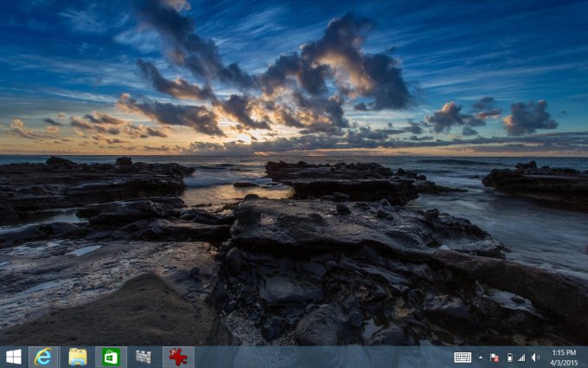Screen dimensions: 588x368
Task: Check battery status icon in tray
Action: pyautogui.click(x=509, y=358)
